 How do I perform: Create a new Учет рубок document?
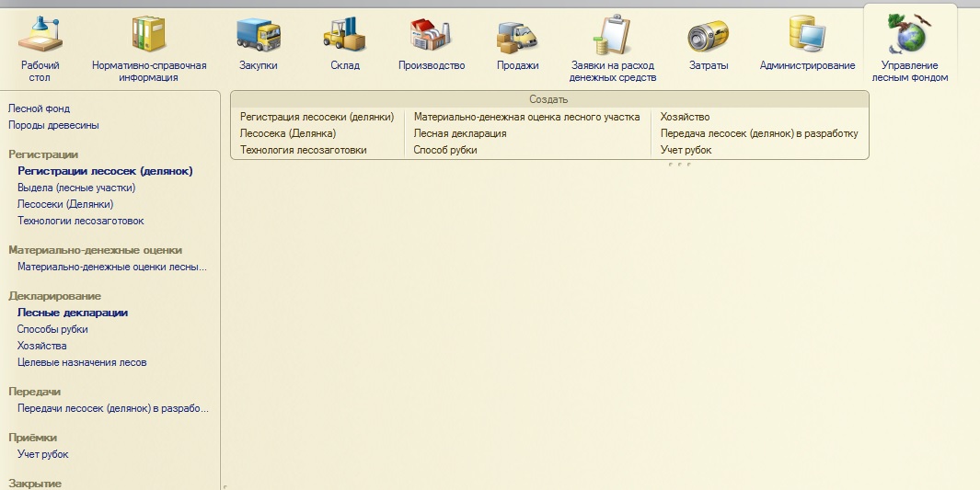tap(686, 150)
